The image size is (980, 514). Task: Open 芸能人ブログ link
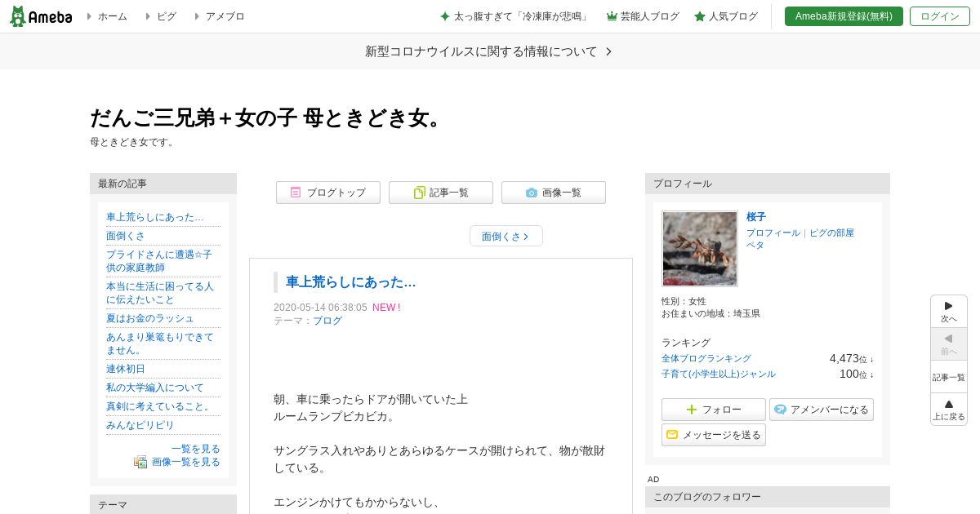(x=649, y=16)
